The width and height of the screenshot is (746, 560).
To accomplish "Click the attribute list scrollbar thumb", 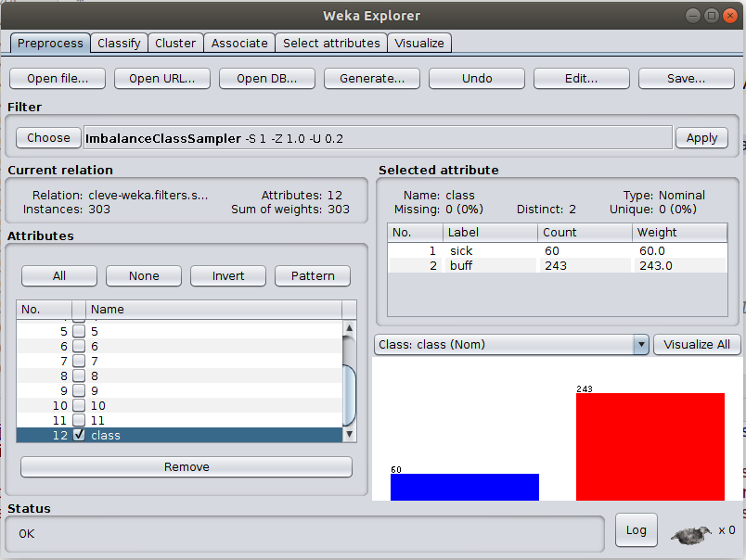I will point(349,395).
